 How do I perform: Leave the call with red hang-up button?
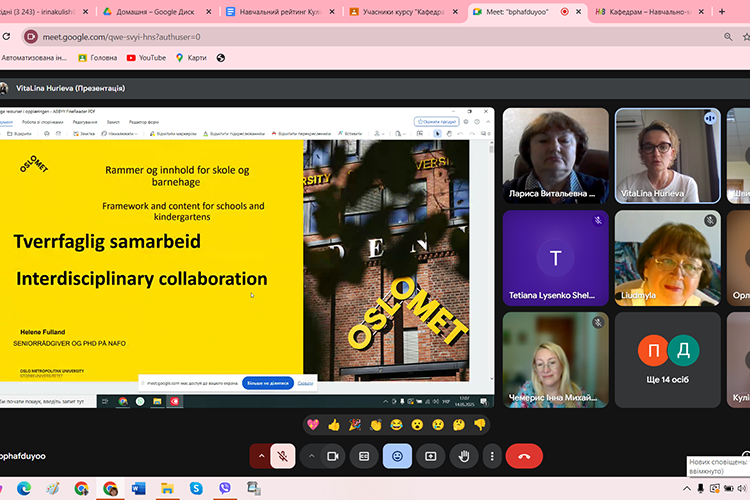(524, 456)
